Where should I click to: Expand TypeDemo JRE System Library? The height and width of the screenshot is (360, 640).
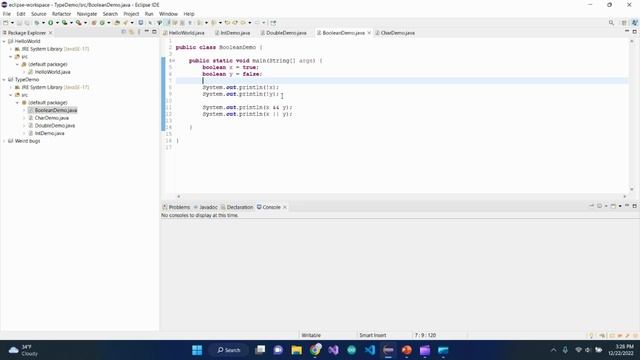point(11,87)
